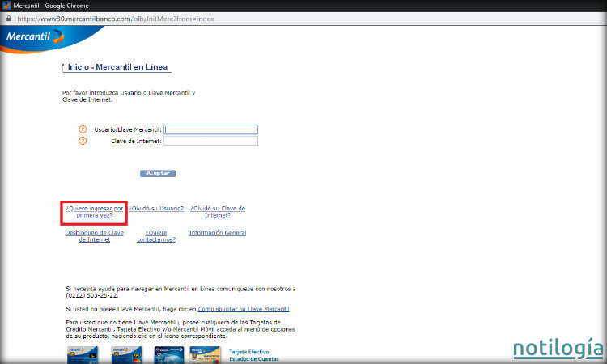
Task: Click the Mercantil favicon in title bar
Action: [6, 6]
